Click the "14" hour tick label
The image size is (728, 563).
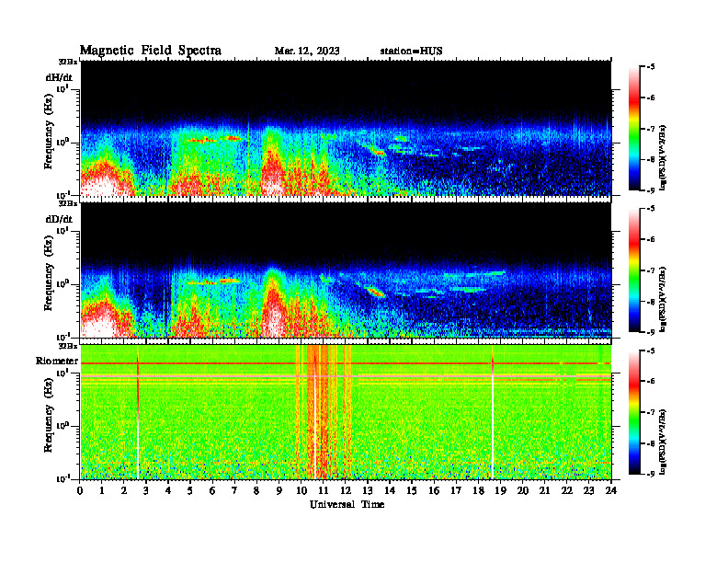(x=389, y=491)
